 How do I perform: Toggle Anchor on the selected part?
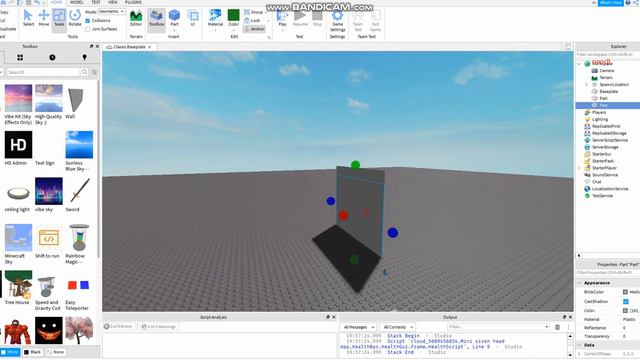pos(254,29)
